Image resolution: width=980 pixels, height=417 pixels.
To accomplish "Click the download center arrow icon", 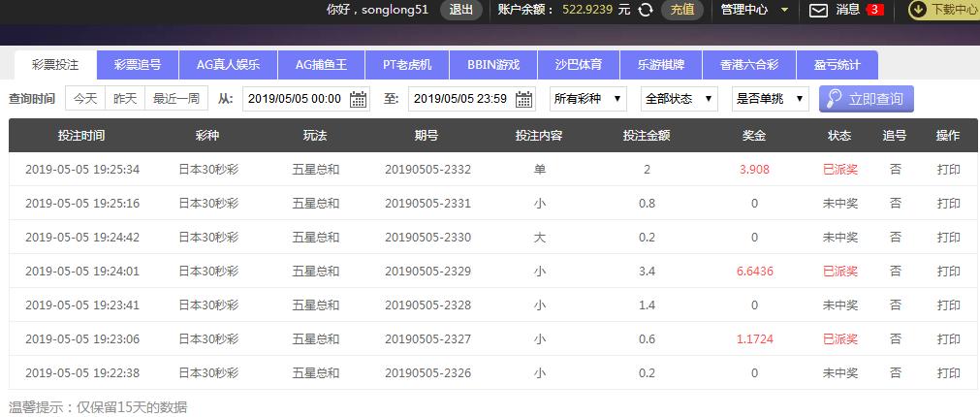I will coord(918,10).
